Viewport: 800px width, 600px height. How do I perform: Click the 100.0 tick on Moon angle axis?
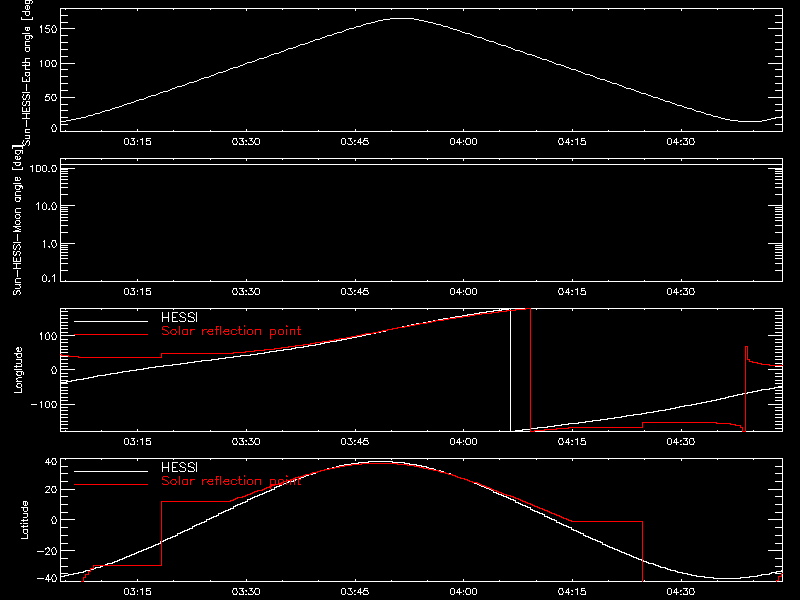coord(43,168)
